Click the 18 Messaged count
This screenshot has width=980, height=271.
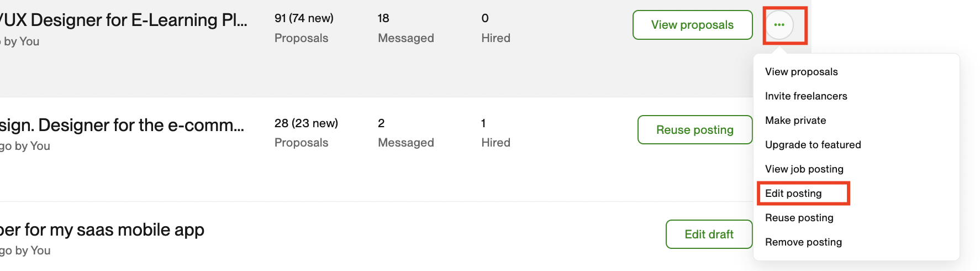click(383, 18)
